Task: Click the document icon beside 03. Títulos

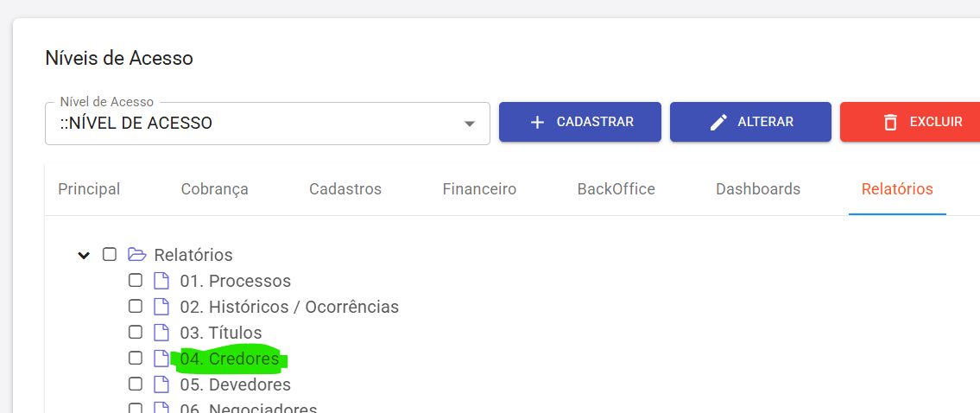Action: pos(161,333)
